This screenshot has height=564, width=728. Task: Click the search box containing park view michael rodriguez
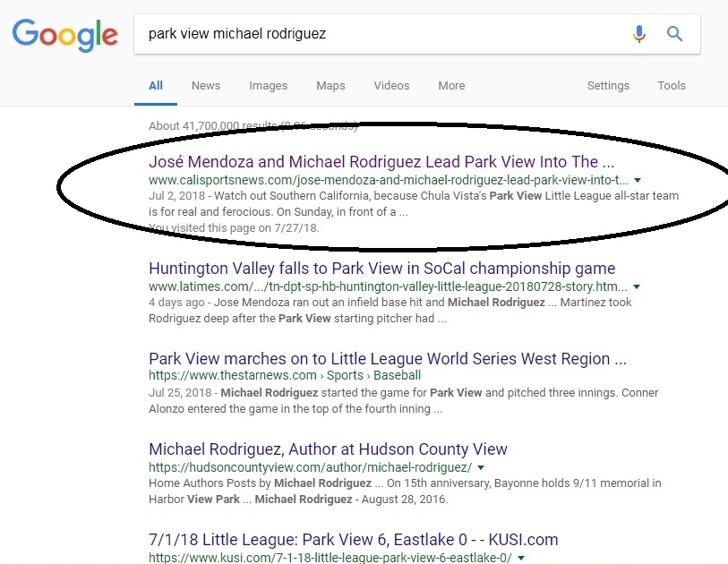(x=417, y=34)
